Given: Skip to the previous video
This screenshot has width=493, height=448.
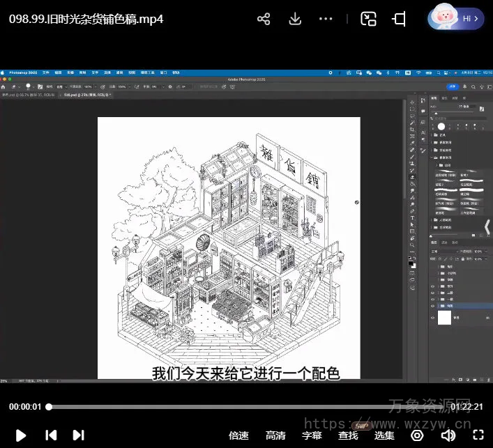Looking at the screenshot, I should click(51, 435).
